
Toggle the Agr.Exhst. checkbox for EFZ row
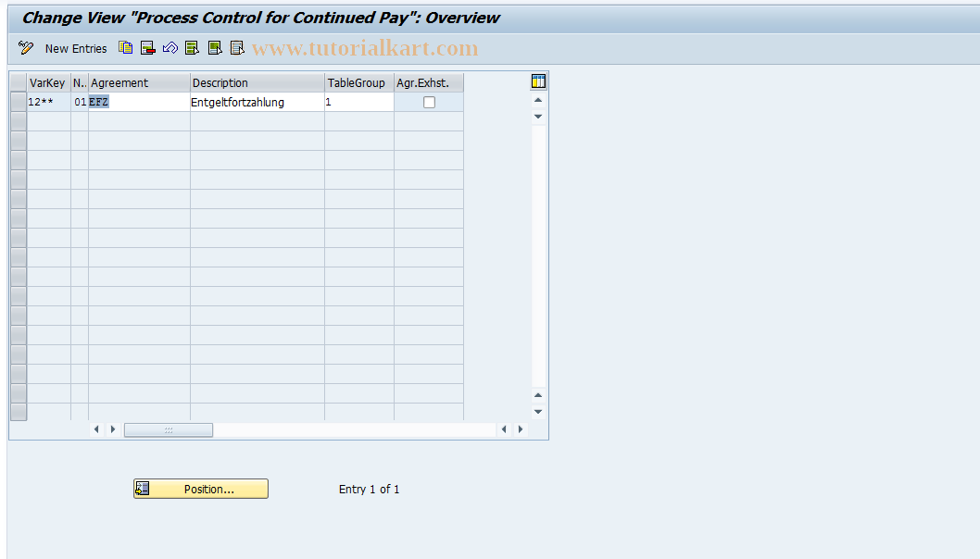click(429, 103)
